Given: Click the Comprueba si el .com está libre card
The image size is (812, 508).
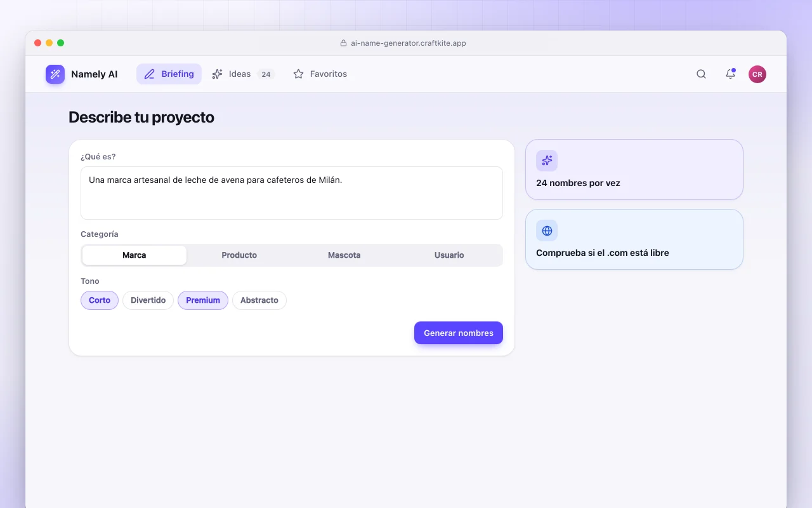Looking at the screenshot, I should (x=634, y=239).
